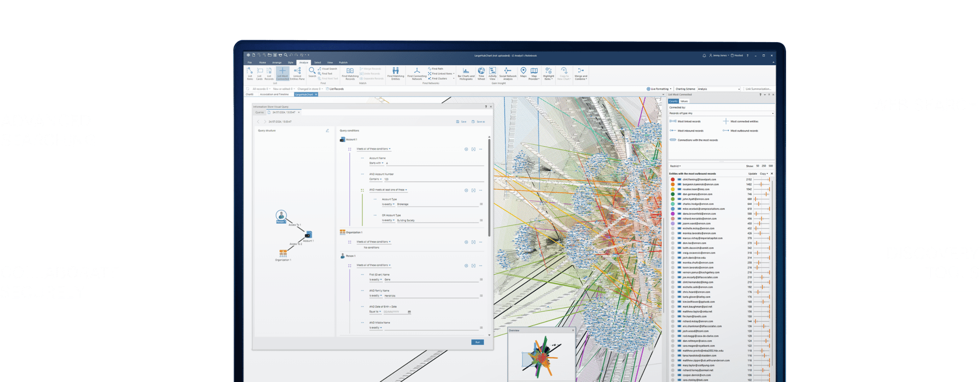
Task: Run Find Matching Entities
Action: pyautogui.click(x=395, y=74)
